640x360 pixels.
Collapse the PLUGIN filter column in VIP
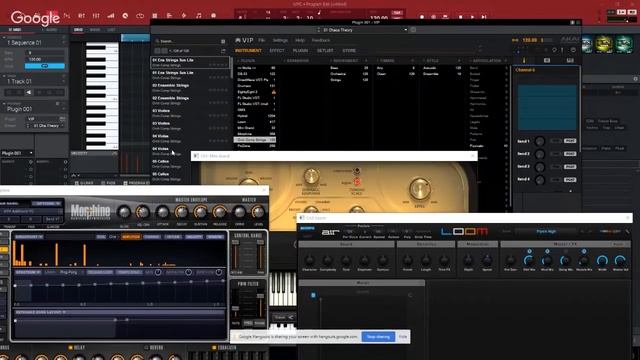238,61
